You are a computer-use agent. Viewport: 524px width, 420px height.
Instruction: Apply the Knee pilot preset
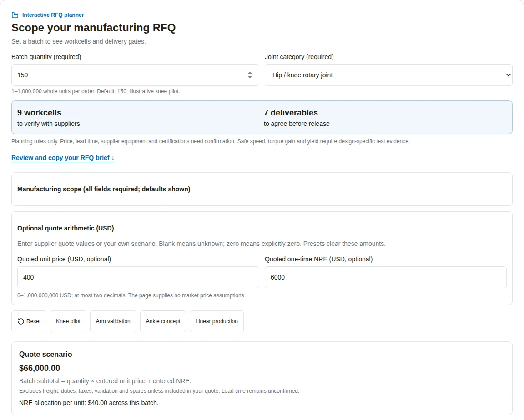68,321
